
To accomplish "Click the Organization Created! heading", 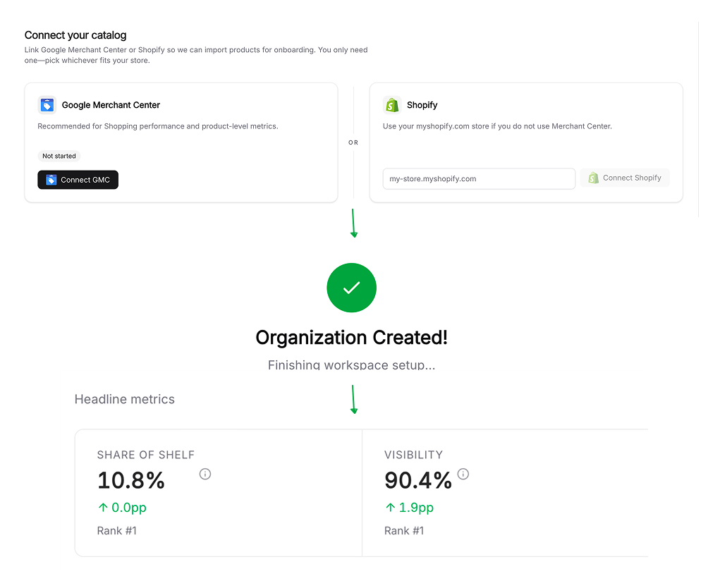I will pyautogui.click(x=351, y=338).
